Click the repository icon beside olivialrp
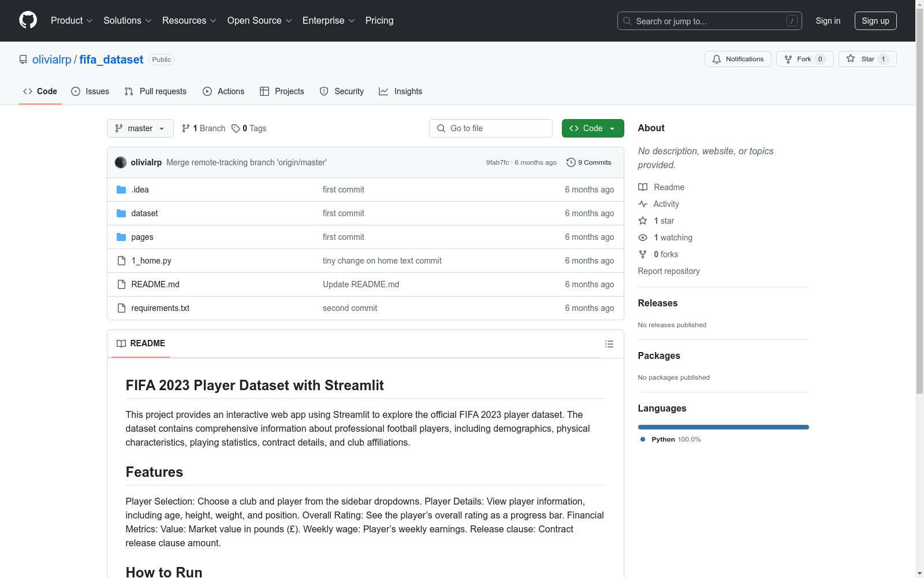Image resolution: width=924 pixels, height=578 pixels. pos(23,60)
